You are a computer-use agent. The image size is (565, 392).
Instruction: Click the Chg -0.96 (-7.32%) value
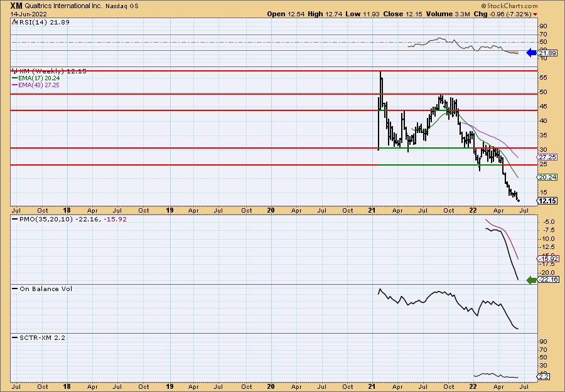[502, 14]
